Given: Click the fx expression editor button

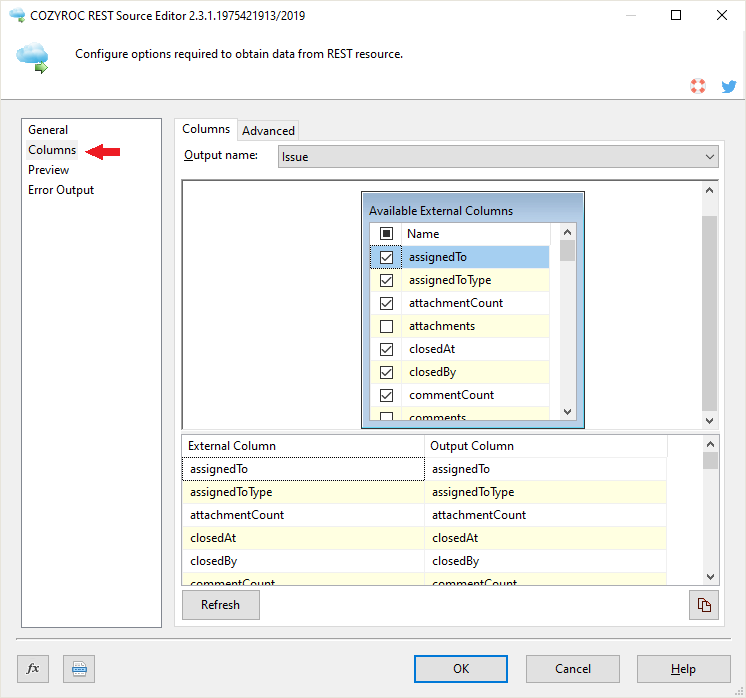Looking at the screenshot, I should [x=33, y=669].
